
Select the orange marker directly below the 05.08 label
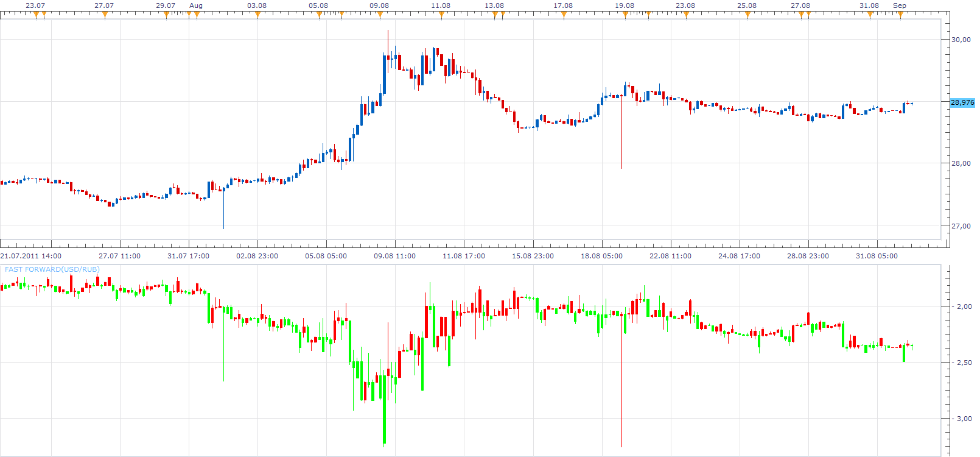coord(319,15)
